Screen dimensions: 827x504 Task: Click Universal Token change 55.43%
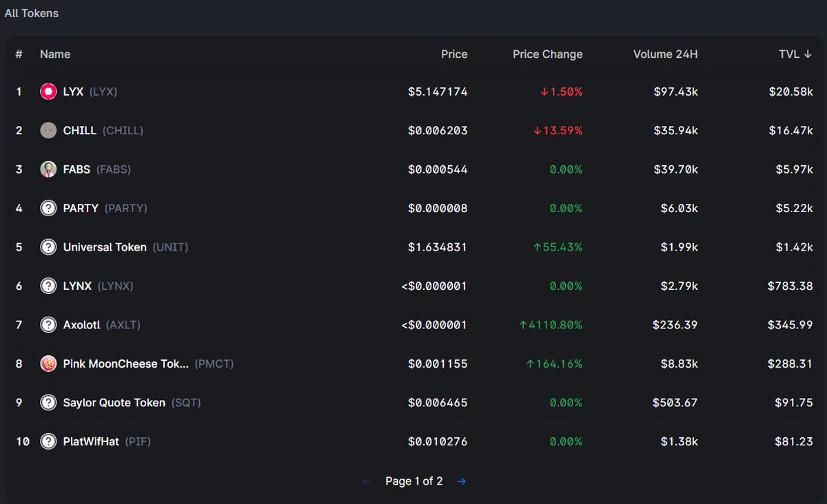(x=558, y=247)
